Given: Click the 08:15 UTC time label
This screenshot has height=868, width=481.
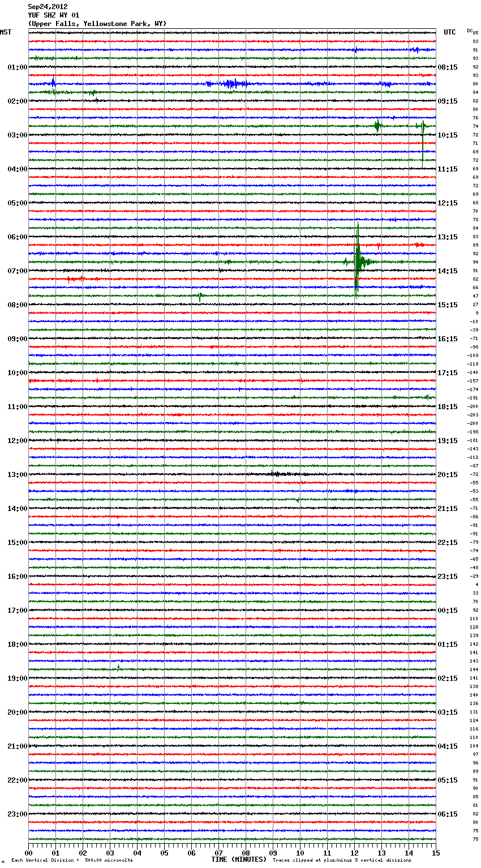Looking at the screenshot, I should [448, 67].
